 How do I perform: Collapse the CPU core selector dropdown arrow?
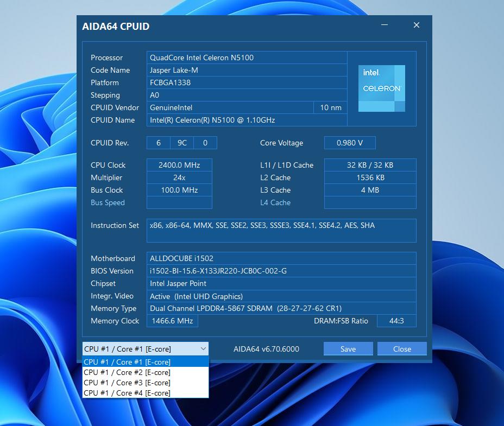point(203,349)
